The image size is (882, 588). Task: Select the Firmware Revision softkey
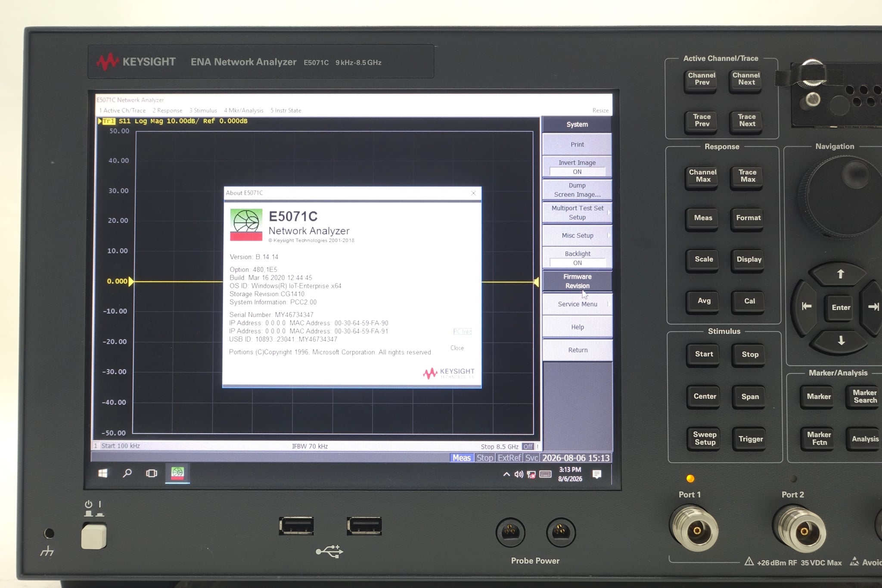[577, 281]
